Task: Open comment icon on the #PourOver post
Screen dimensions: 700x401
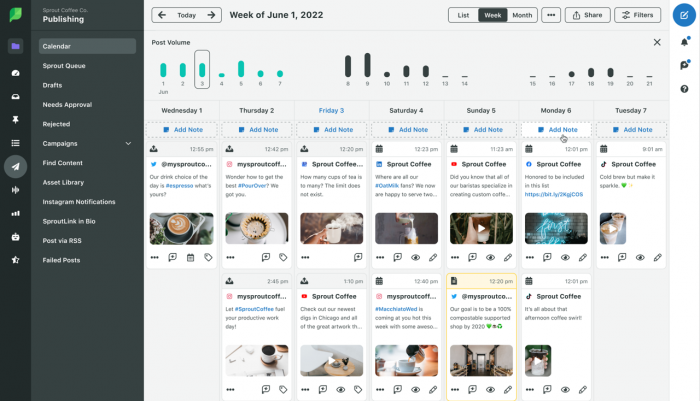Action: point(266,257)
